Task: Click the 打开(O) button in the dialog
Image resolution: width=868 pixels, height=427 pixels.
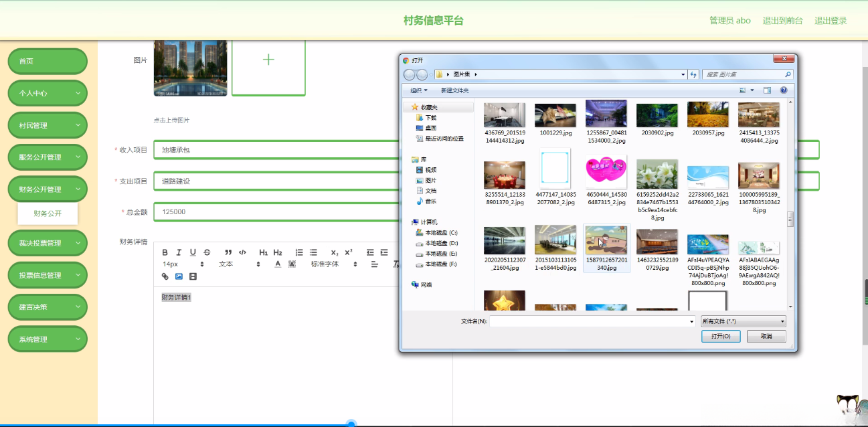Action: point(720,336)
